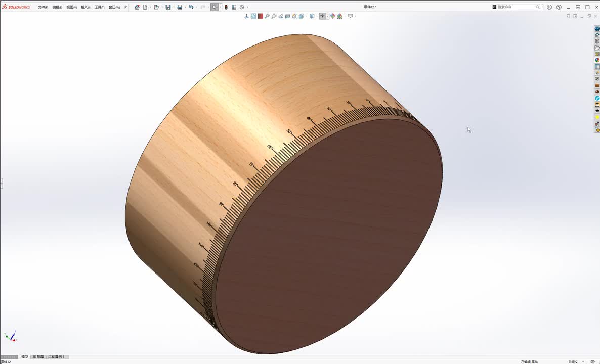The image size is (600, 364).
Task: Toggle Hide/Show Items eye icon
Action: 323,16
